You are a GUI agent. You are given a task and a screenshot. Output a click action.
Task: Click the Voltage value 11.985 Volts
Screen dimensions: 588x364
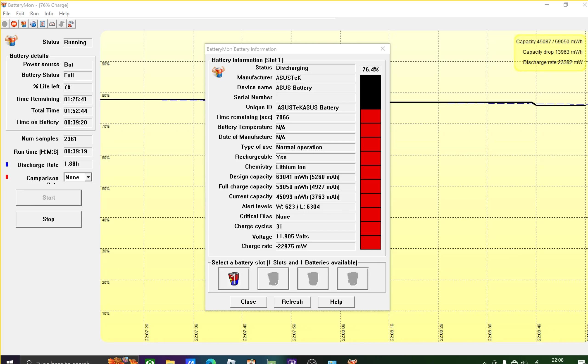pos(315,236)
